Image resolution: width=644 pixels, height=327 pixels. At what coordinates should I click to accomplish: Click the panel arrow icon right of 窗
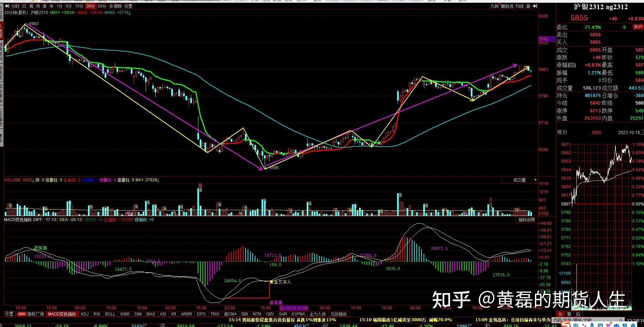pos(535,6)
